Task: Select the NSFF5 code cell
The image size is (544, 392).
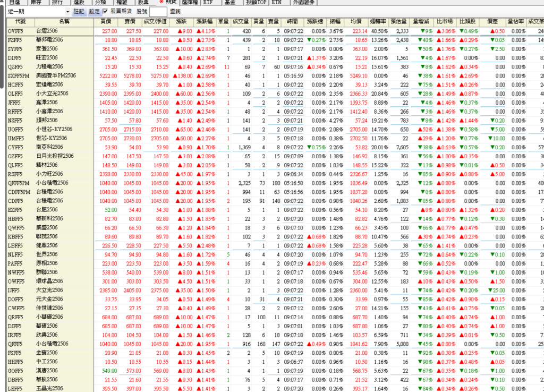Action: (x=15, y=121)
